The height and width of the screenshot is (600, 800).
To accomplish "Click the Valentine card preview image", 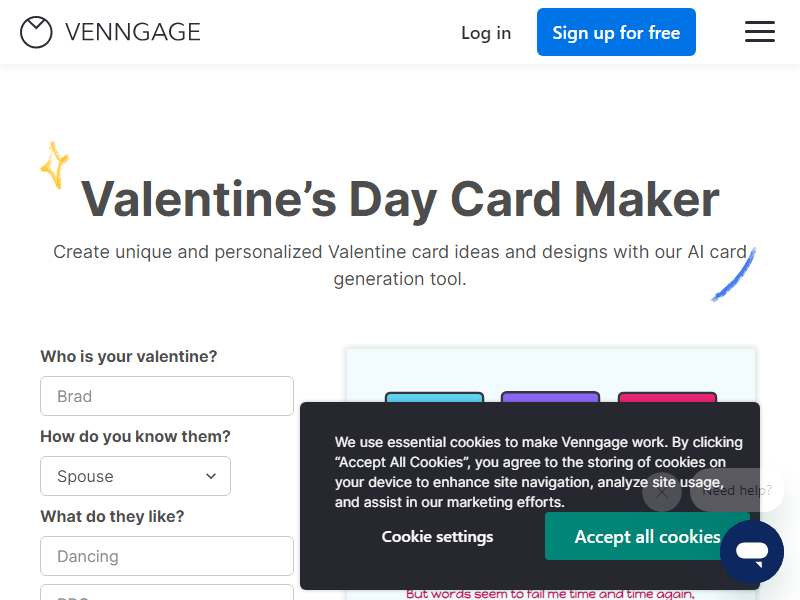I will pyautogui.click(x=550, y=372).
